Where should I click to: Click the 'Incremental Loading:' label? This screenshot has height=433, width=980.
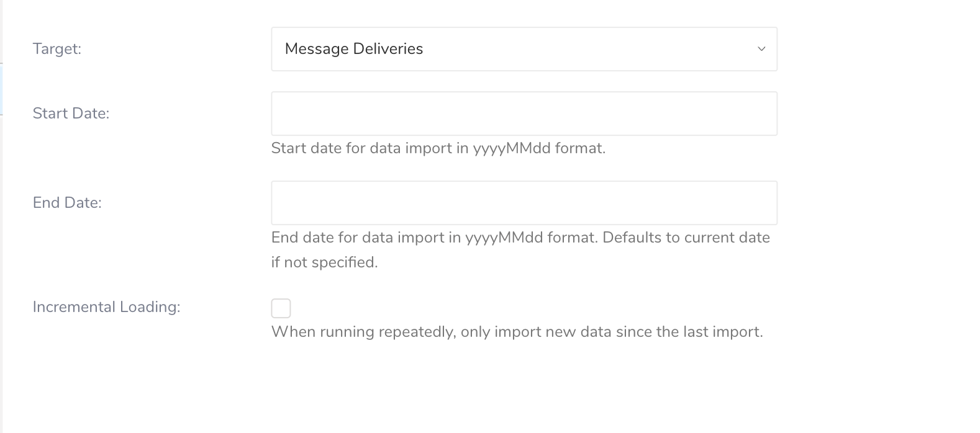coord(106,307)
